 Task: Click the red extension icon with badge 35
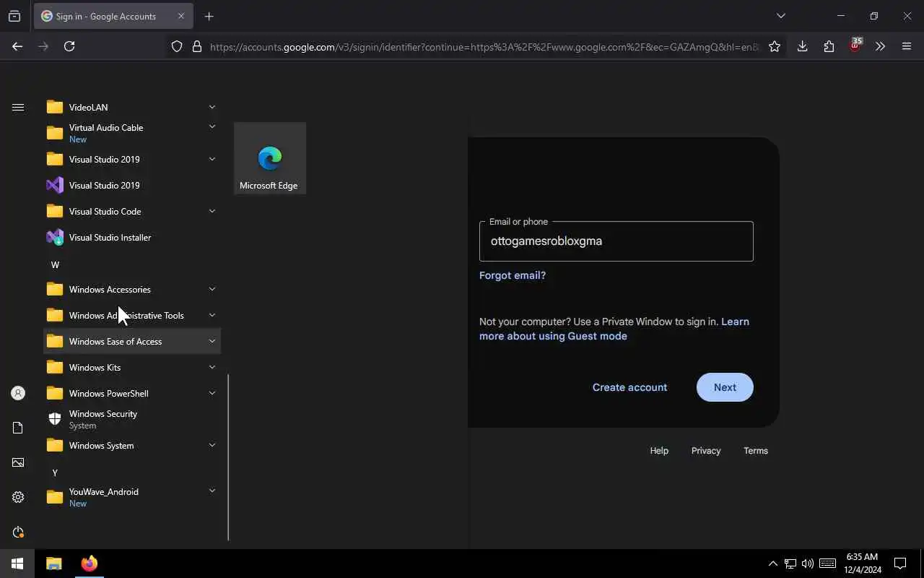click(x=855, y=45)
